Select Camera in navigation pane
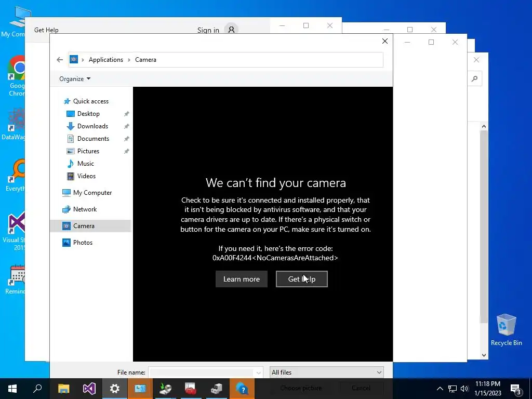Image resolution: width=532 pixels, height=399 pixels. tap(90, 226)
